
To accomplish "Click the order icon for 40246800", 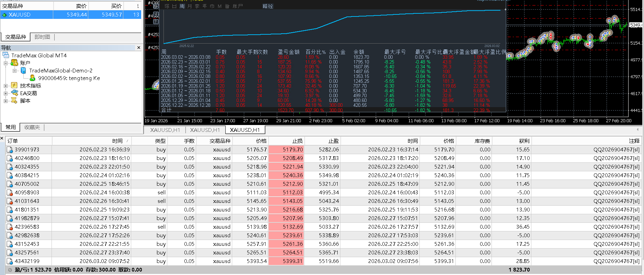I will click(10, 158).
